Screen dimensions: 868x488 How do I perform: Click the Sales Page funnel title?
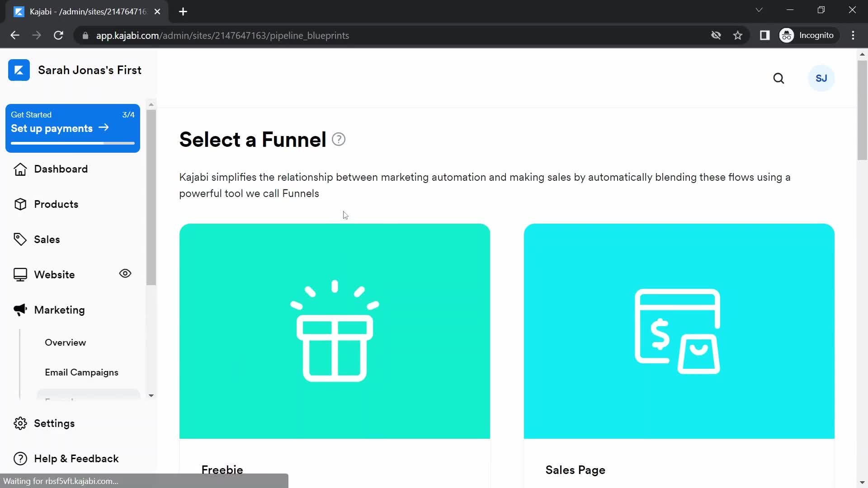pyautogui.click(x=576, y=470)
